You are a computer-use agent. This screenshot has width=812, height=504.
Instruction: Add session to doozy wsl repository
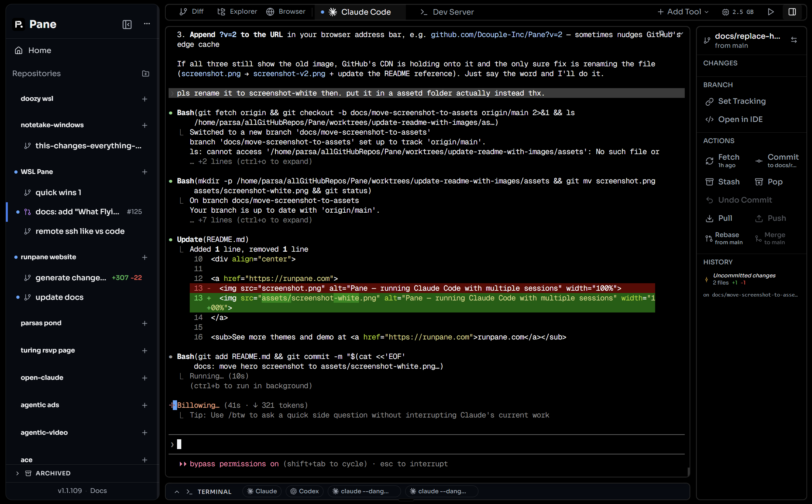(145, 99)
